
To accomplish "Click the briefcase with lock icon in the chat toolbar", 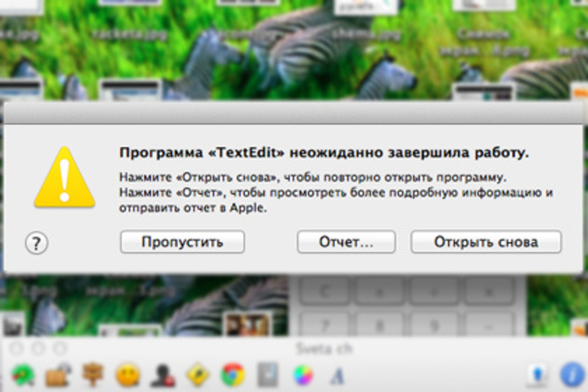I will (x=58, y=375).
